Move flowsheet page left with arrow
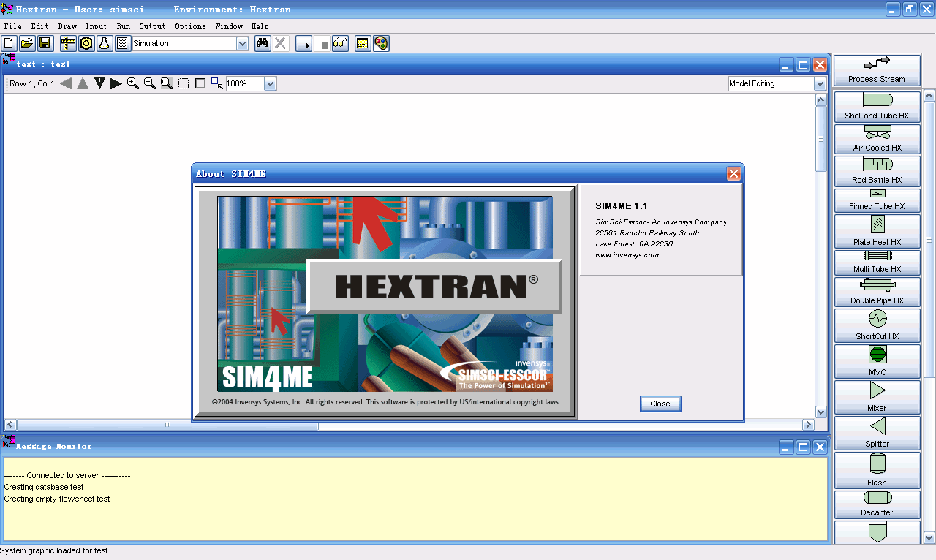The height and width of the screenshot is (560, 936). (x=66, y=83)
